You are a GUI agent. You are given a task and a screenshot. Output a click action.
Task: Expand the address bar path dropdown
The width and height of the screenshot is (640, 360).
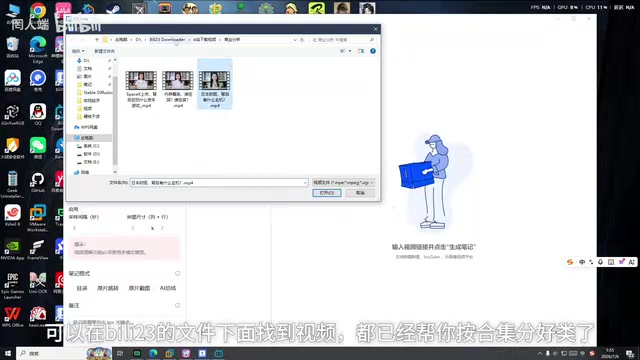click(295, 40)
